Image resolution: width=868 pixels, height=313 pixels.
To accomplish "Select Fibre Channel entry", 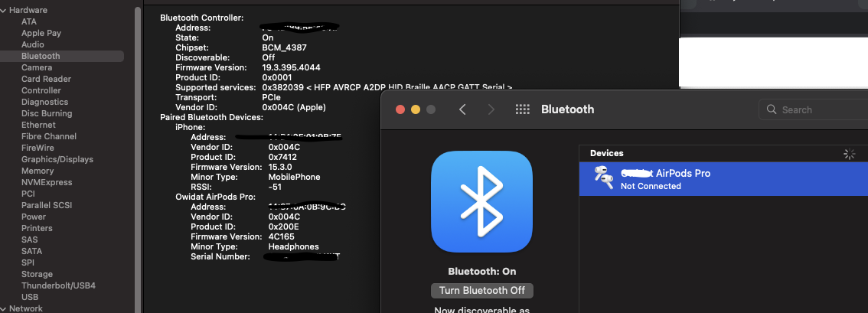I will pyautogui.click(x=49, y=136).
